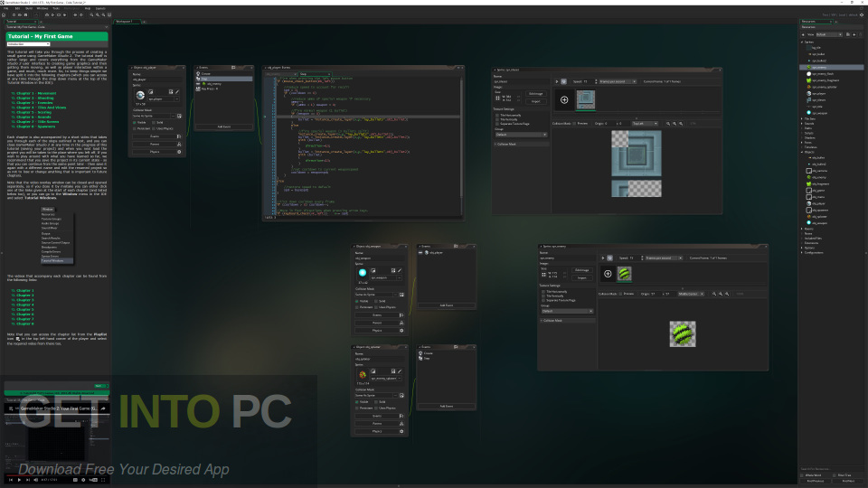Click the Search for Resources field
Image resolution: width=868 pixels, height=488 pixels.
pyautogui.click(x=832, y=469)
